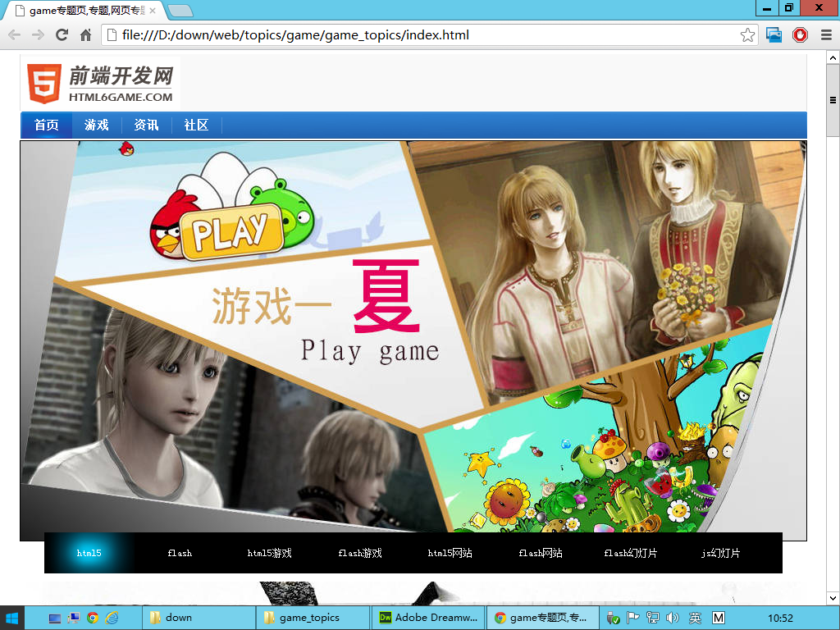Open the 首页 navigation item
Viewport: 840px width, 630px height.
click(47, 126)
